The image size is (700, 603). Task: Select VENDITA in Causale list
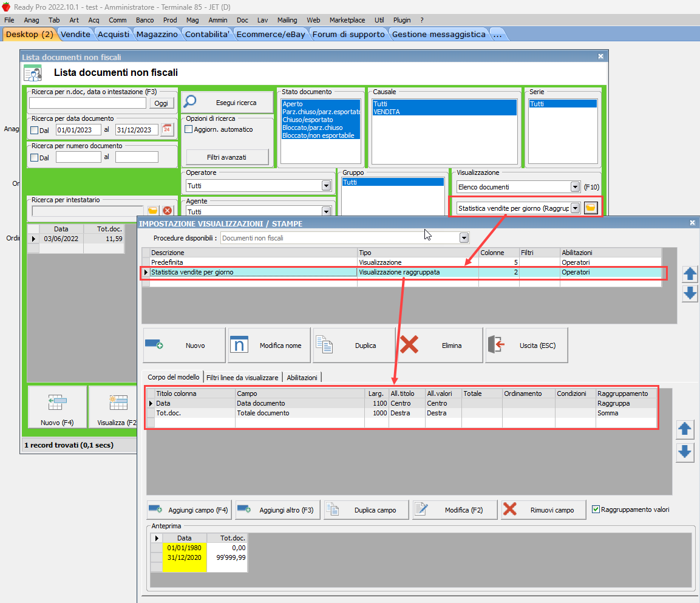tap(444, 112)
